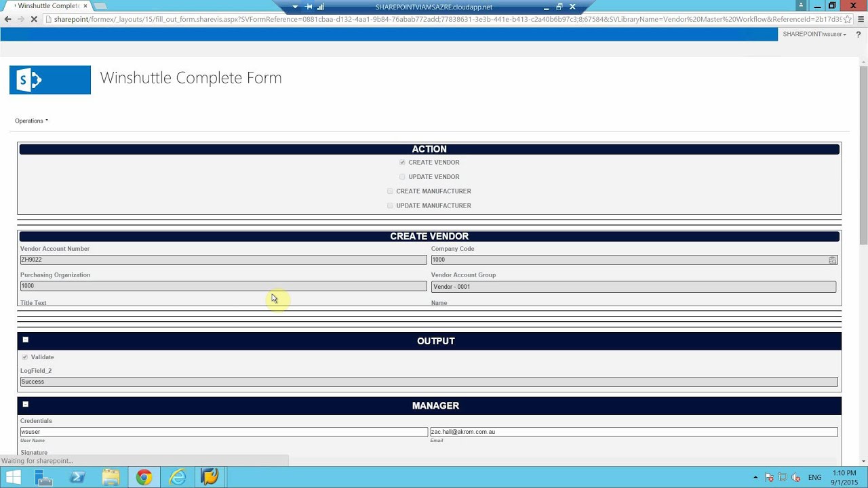Click the SharePoint help question mark
Viewport: 868px width, 488px height.
[x=858, y=35]
